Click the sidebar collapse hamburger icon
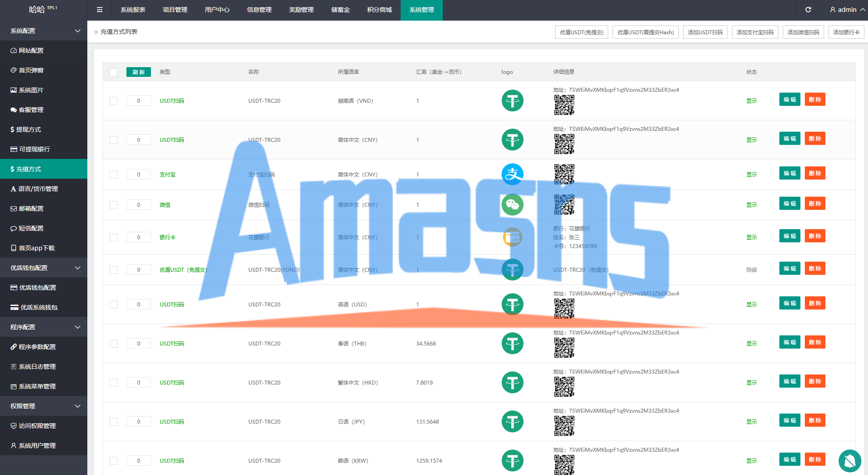The image size is (868, 475). (x=100, y=10)
